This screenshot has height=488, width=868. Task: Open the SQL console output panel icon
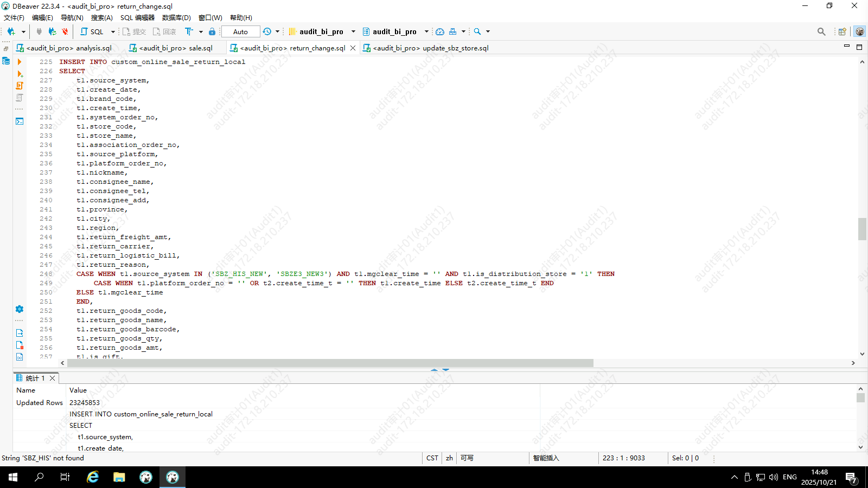20,121
